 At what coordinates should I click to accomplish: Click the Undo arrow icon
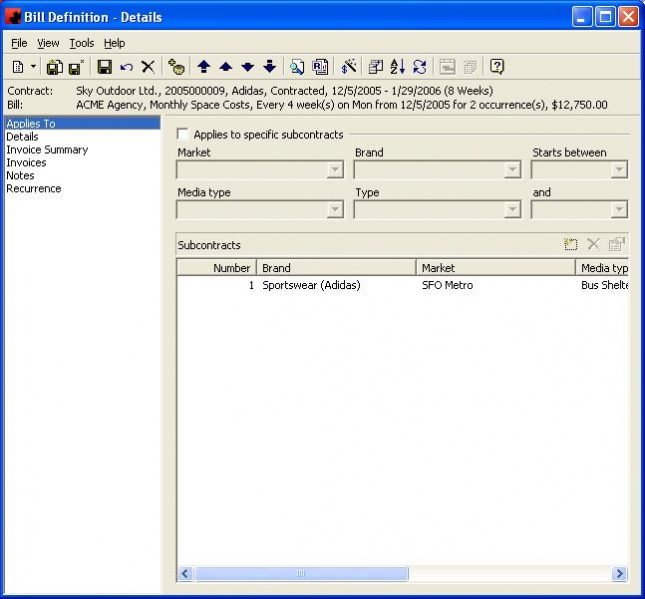(126, 67)
